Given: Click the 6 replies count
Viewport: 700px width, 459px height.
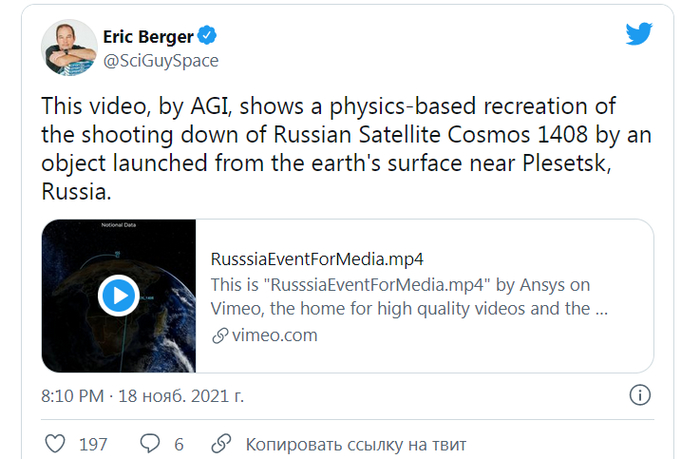Looking at the screenshot, I should pyautogui.click(x=179, y=444).
